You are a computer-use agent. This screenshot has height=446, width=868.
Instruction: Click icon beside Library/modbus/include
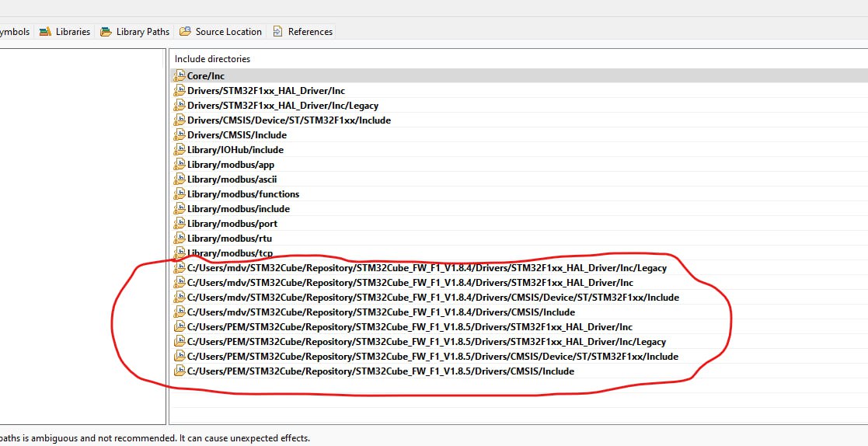(x=180, y=208)
